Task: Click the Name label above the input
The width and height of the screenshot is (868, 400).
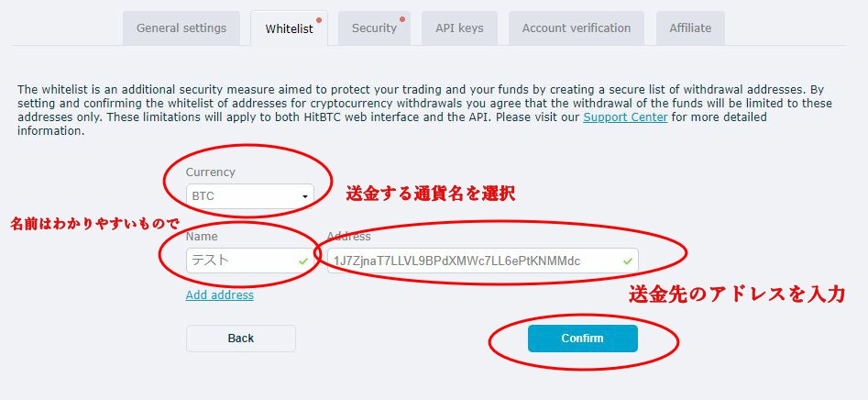Action: [x=202, y=237]
